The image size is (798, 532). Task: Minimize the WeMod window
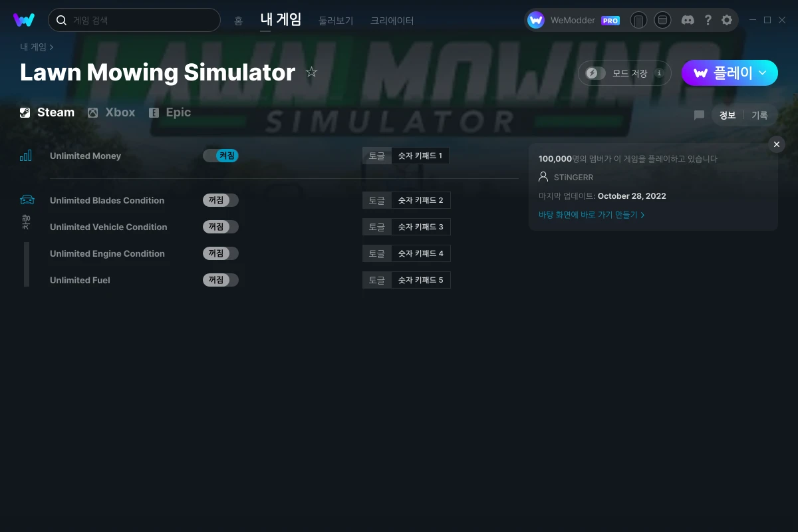click(753, 20)
